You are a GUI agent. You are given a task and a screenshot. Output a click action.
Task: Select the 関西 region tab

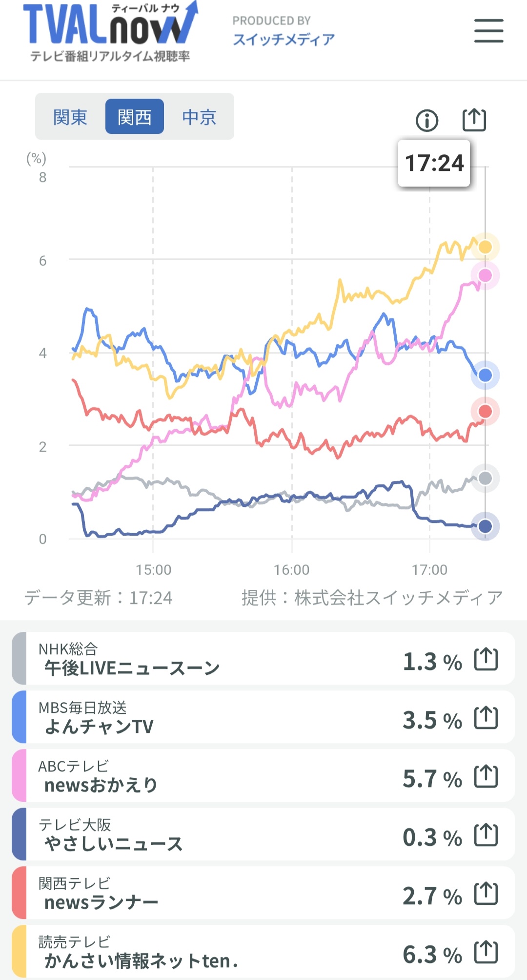[x=135, y=117]
